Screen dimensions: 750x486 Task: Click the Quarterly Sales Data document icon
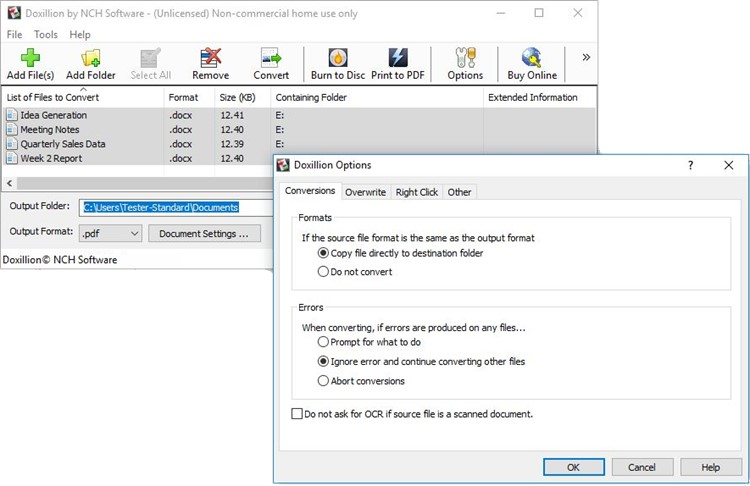pos(12,144)
